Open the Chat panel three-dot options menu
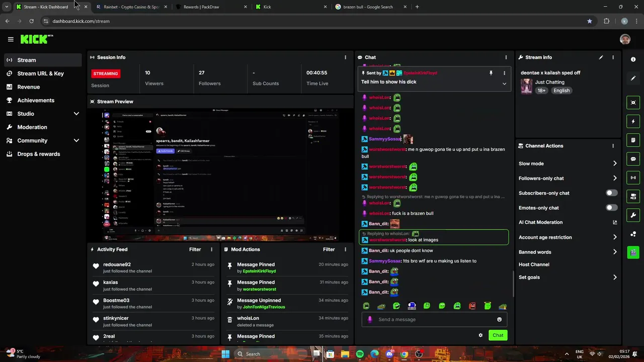Viewport: 644px width, 362px height. tap(506, 57)
